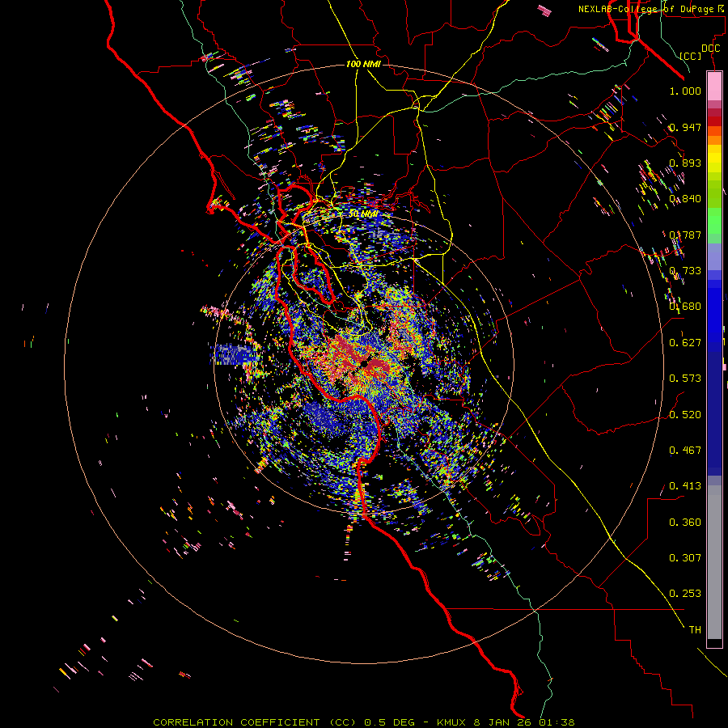This screenshot has height=728, width=728.
Task: Click the 0.573 legend value
Action: 685,379
